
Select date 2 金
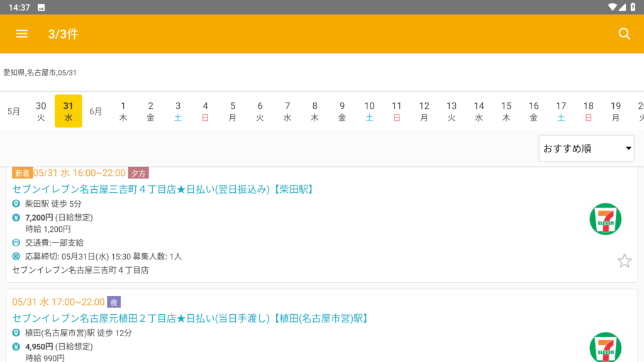click(x=150, y=111)
